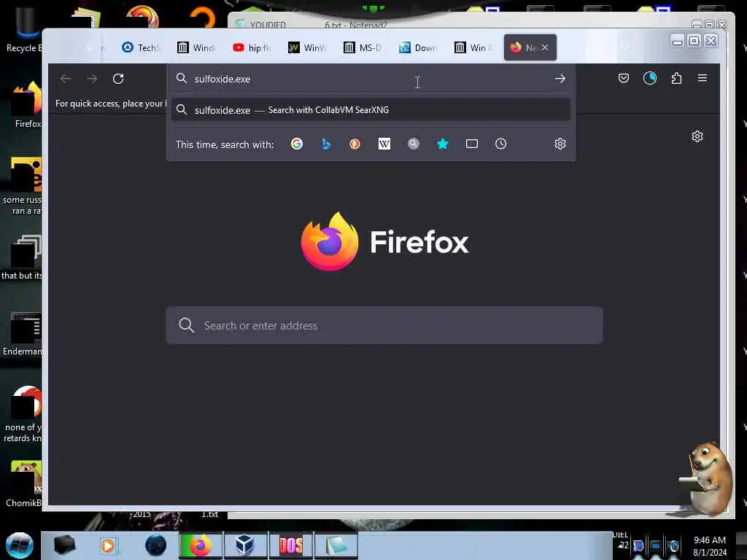Open the dark globe taskbar icon

click(156, 545)
